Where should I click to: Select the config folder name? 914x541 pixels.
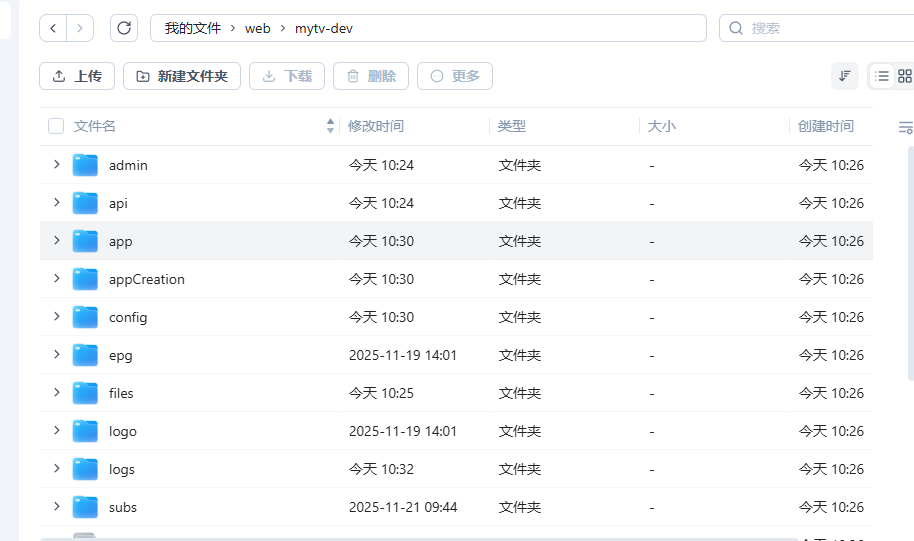click(x=128, y=318)
